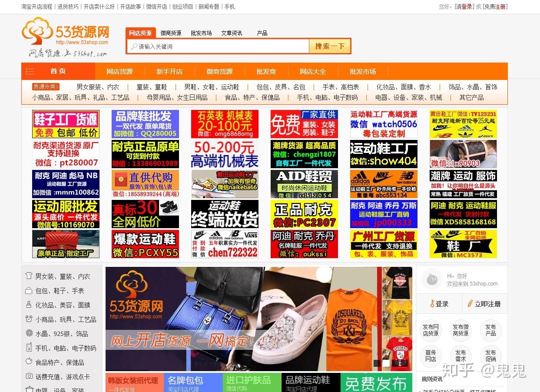The image size is (540, 392).
Task: Open the red handbag 原单正品 ad
Action: point(66,244)
